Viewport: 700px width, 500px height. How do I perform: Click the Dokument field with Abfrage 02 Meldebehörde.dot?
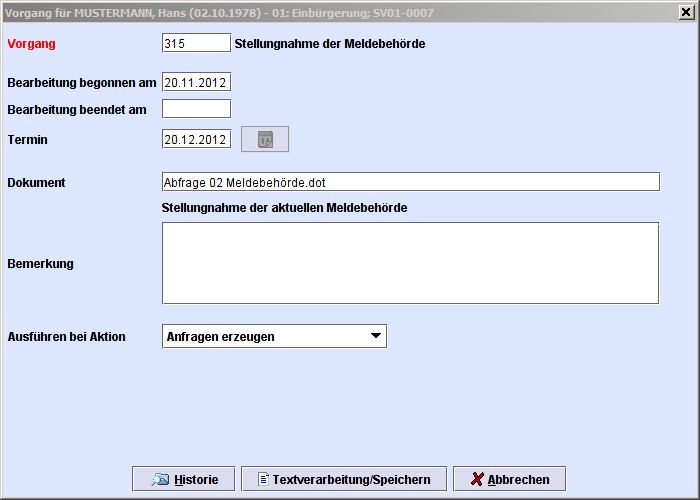click(410, 182)
